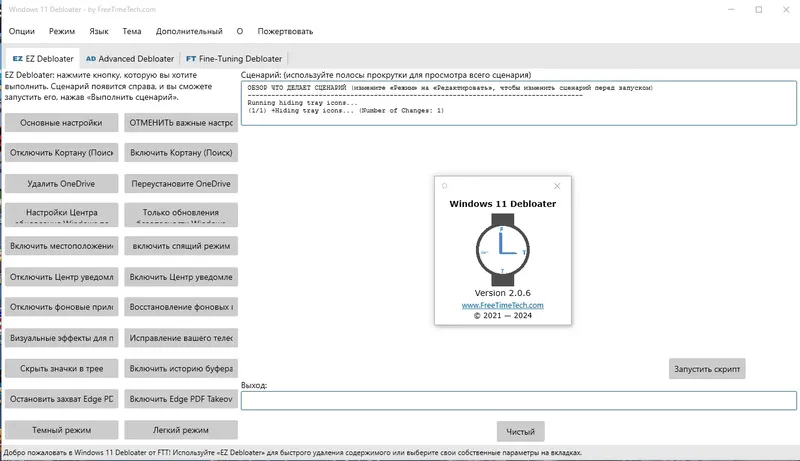
Task: Click the status bar welcome message
Action: (292, 452)
